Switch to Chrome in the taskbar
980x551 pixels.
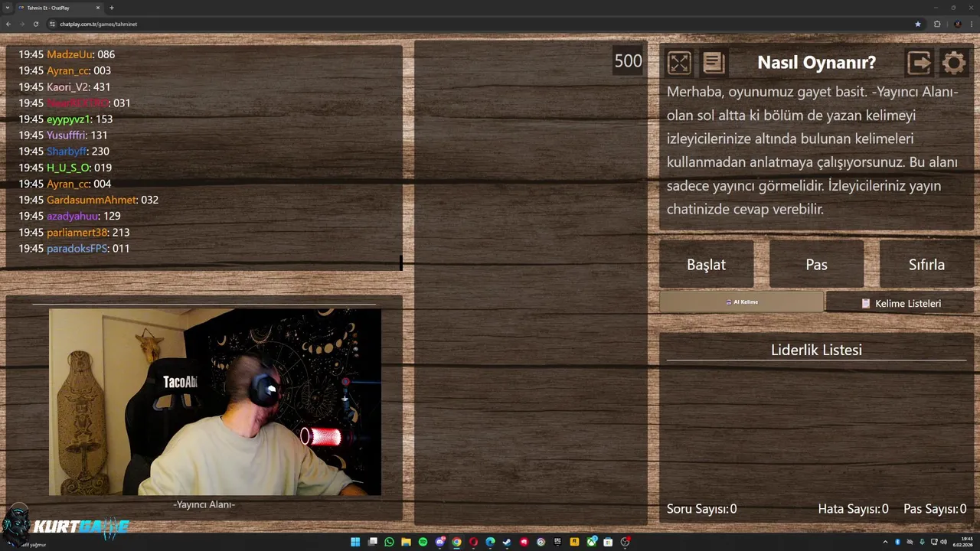(x=456, y=542)
